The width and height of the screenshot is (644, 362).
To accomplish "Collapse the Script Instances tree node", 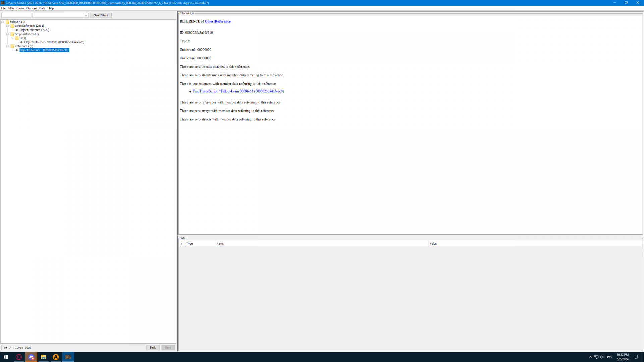I will click(x=7, y=34).
